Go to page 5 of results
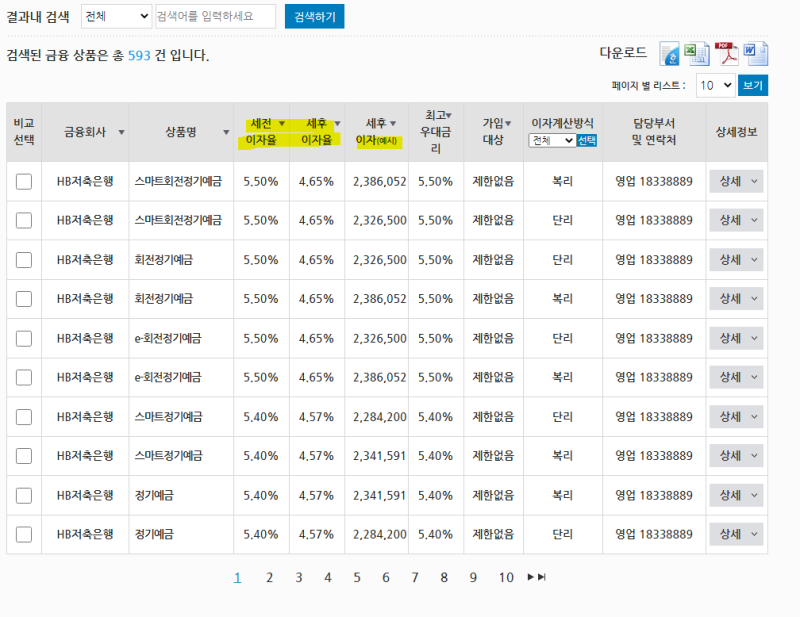Screen dimensions: 800x617 click(357, 577)
